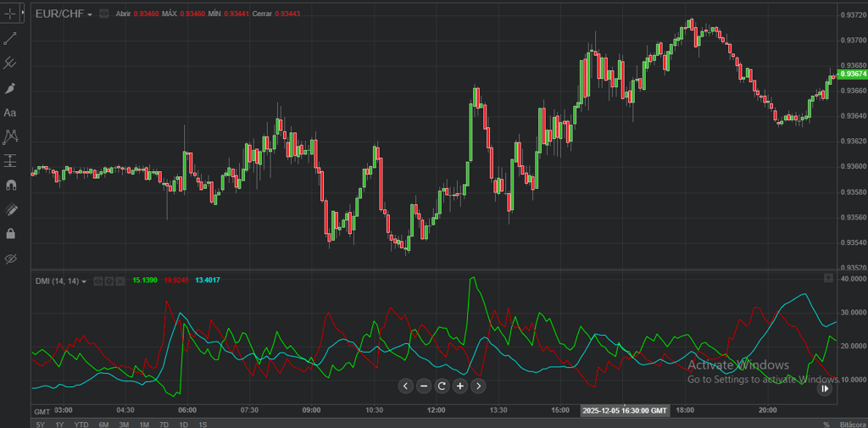The width and height of the screenshot is (868, 428).
Task: Open the pattern drawing tool
Action: coord(10,136)
